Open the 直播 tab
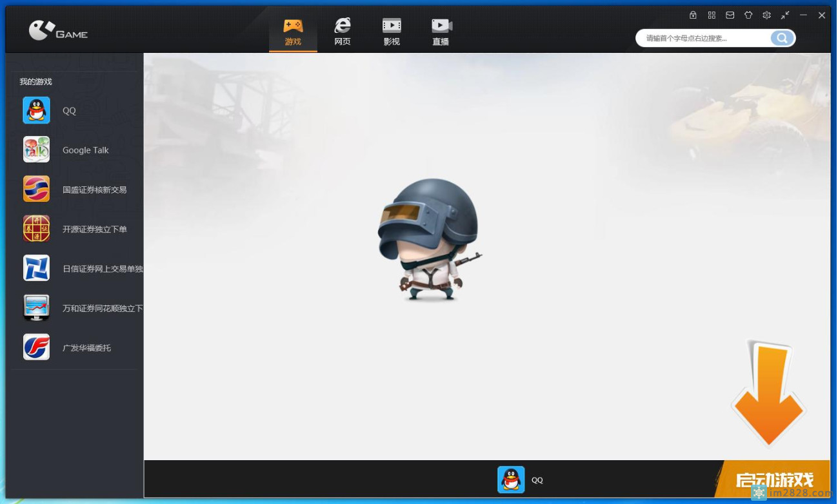 tap(441, 33)
